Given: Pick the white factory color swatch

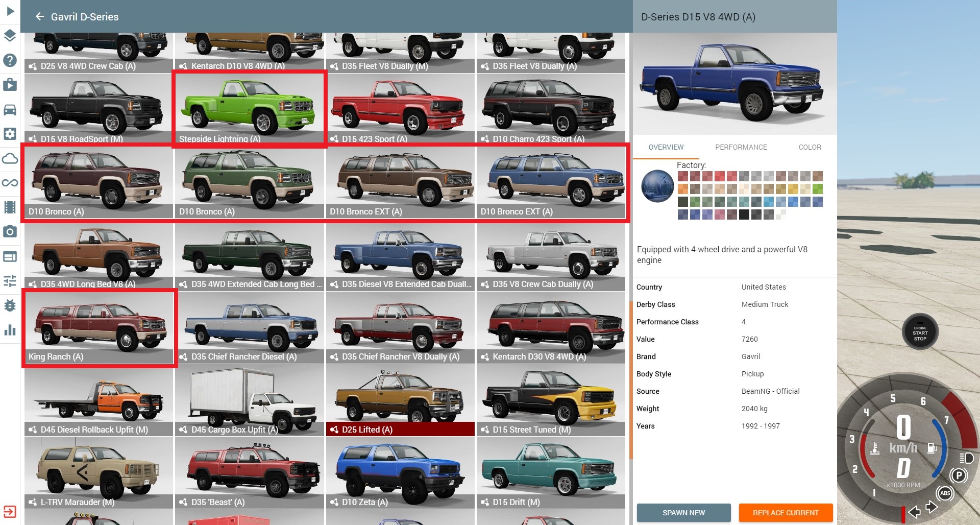Looking at the screenshot, I should point(781,214).
